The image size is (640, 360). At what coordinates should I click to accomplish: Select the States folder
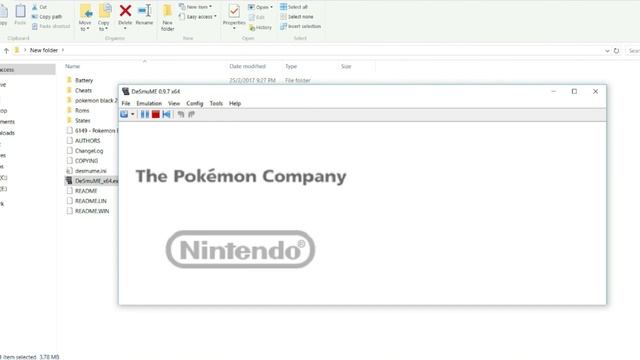coord(82,120)
